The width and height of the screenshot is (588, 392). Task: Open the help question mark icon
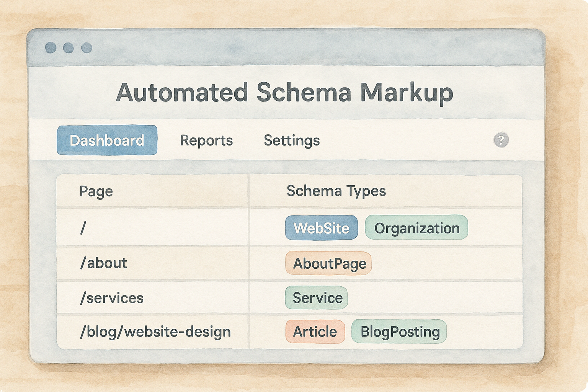click(501, 140)
